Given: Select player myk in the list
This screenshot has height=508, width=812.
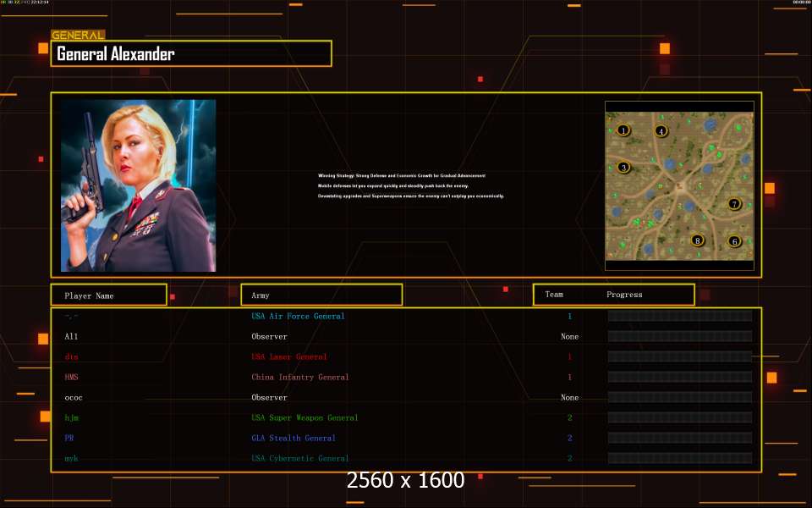Looking at the screenshot, I should 71,458.
